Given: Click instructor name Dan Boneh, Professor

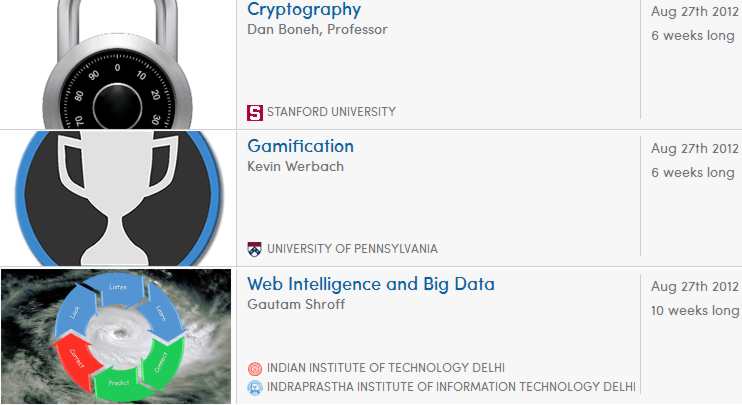Looking at the screenshot, I should click(x=317, y=29).
